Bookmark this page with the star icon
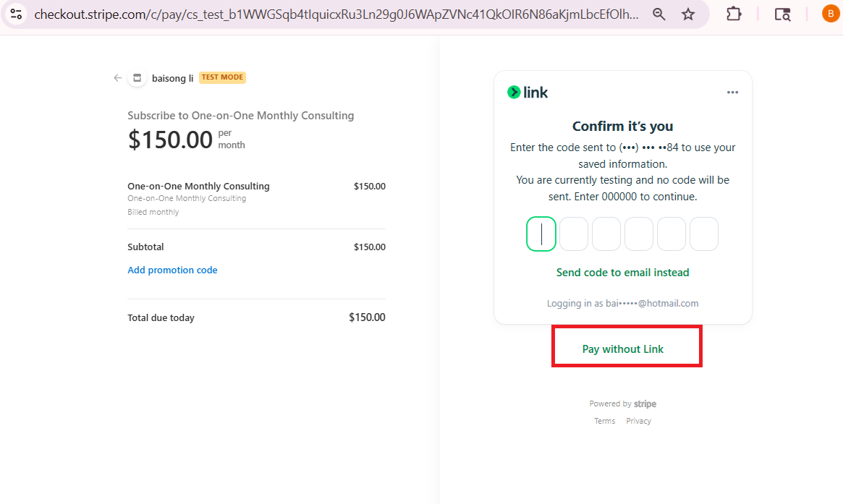 pos(688,14)
